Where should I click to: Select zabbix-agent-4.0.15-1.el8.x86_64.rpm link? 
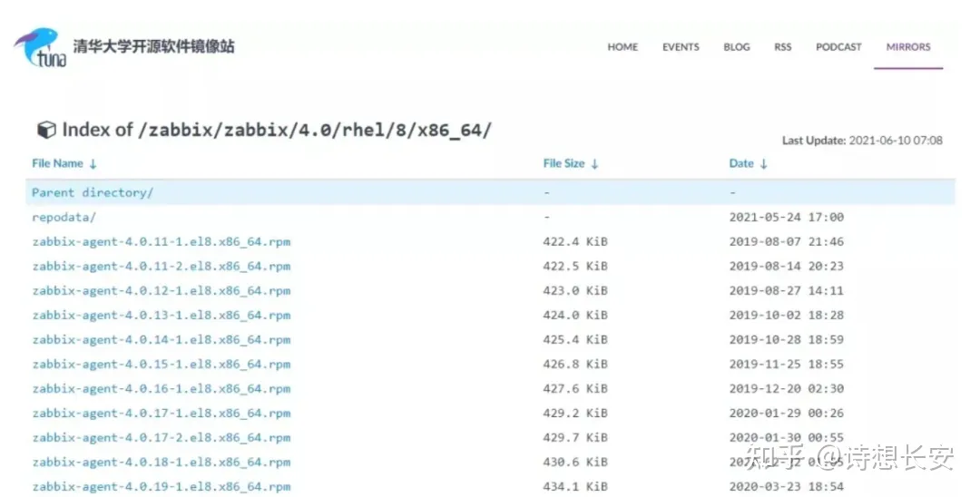[x=162, y=364]
